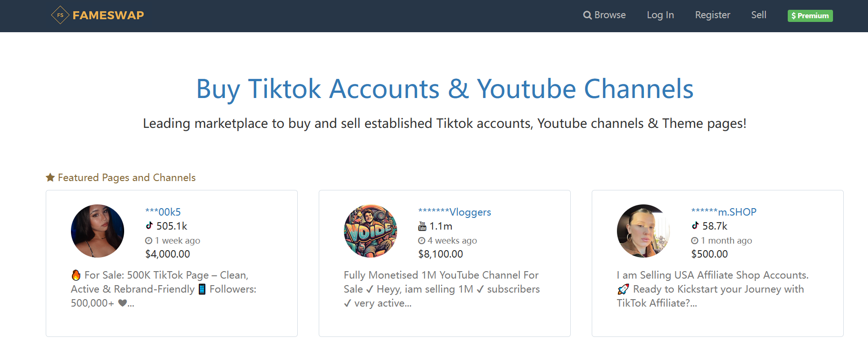Open the Log In page
The image size is (868, 343).
tap(660, 15)
